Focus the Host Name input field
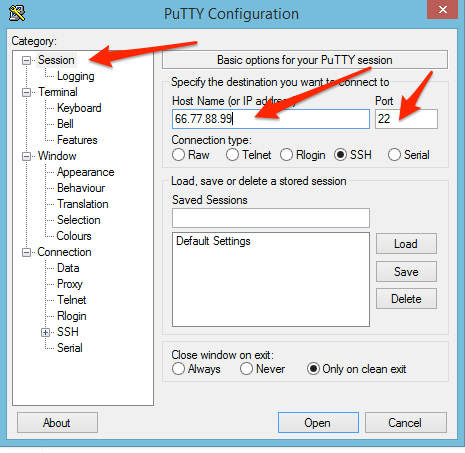The height and width of the screenshot is (453, 465). point(271,119)
